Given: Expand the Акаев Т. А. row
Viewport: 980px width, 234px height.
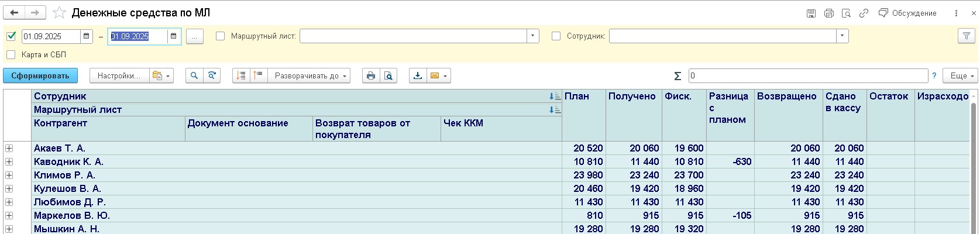Looking at the screenshot, I should 9,149.
